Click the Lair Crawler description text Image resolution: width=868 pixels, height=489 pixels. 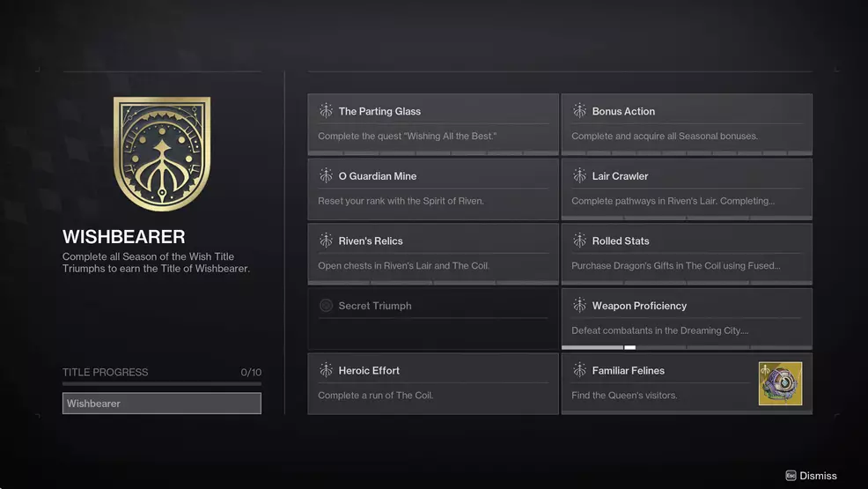click(673, 201)
